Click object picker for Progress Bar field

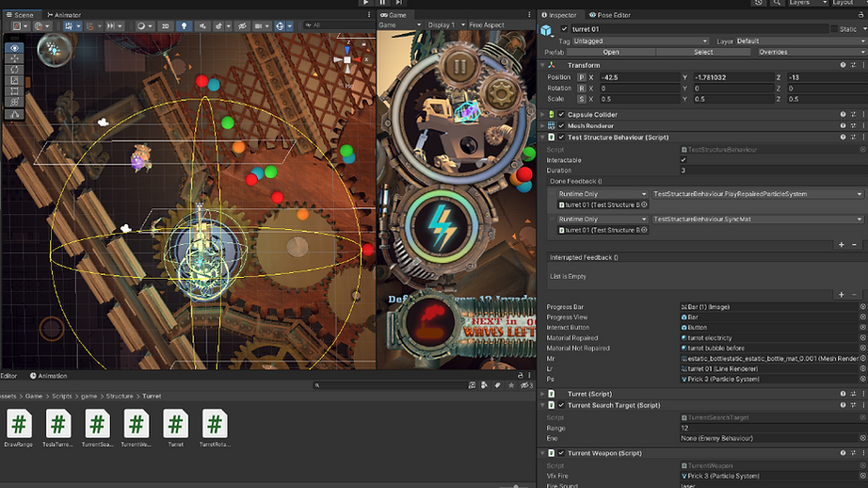click(862, 307)
